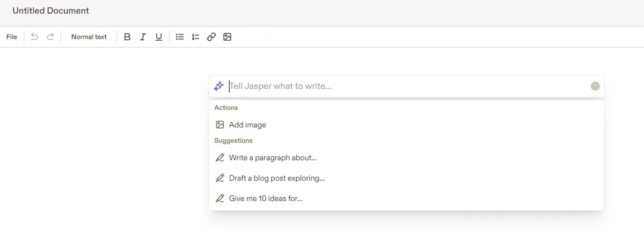The height and width of the screenshot is (239, 644).
Task: Insert a numbered list
Action: [196, 37]
